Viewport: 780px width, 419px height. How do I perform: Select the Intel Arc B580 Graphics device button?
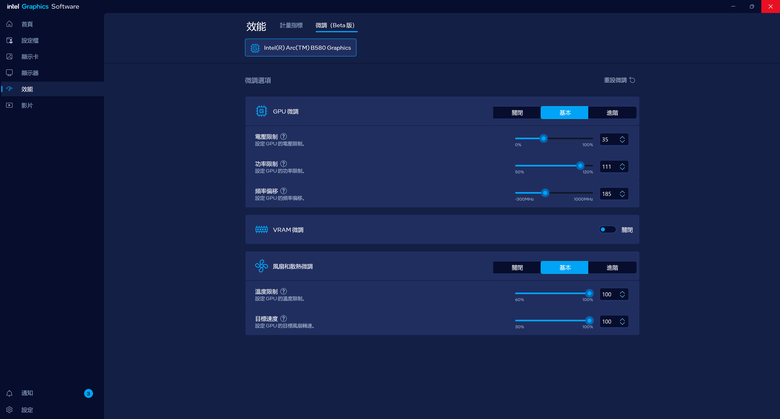pyautogui.click(x=300, y=48)
